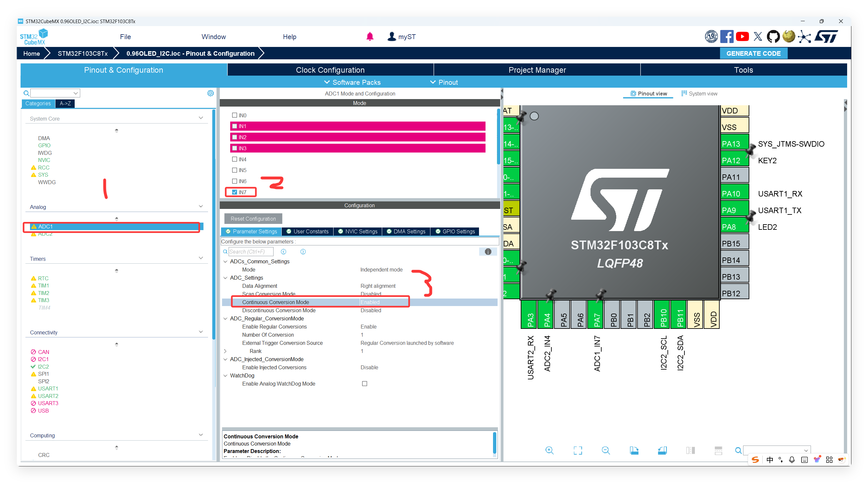Open the GitHub icon link

point(773,37)
